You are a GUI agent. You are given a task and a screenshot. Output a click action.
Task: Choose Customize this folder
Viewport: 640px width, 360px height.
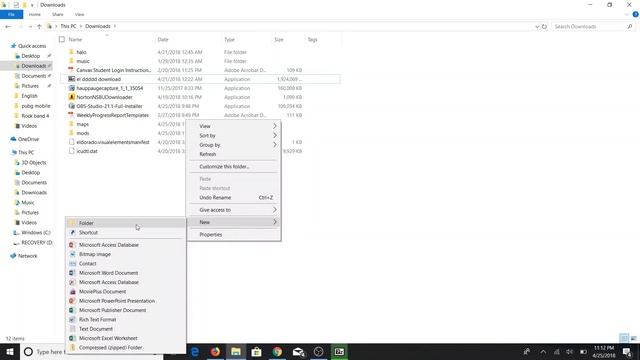point(233,167)
